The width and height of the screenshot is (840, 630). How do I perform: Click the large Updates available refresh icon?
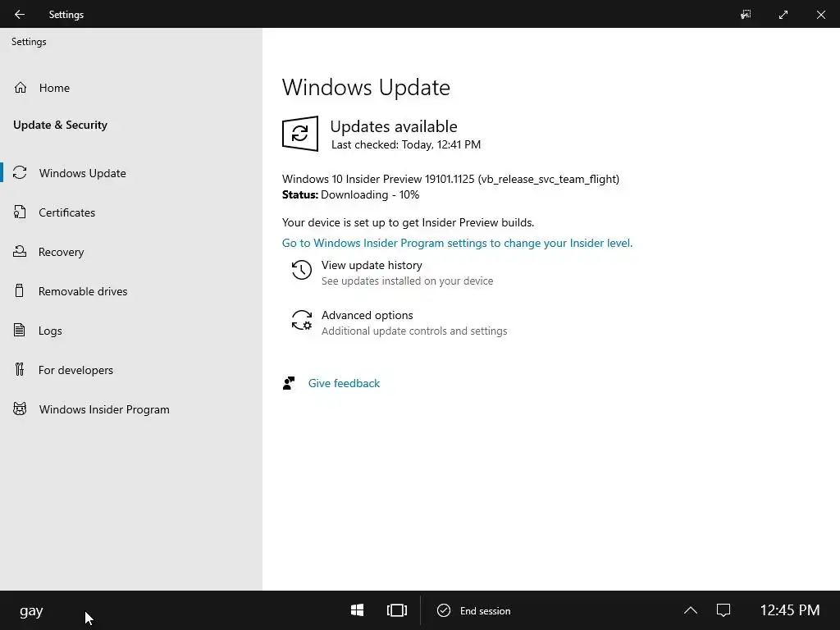300,134
